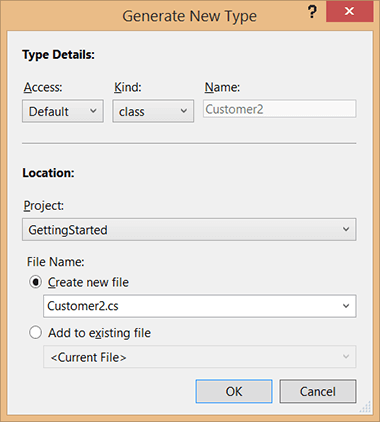Select the Create new file radio button
Image resolution: width=380 pixels, height=422 pixels.
coord(35,282)
